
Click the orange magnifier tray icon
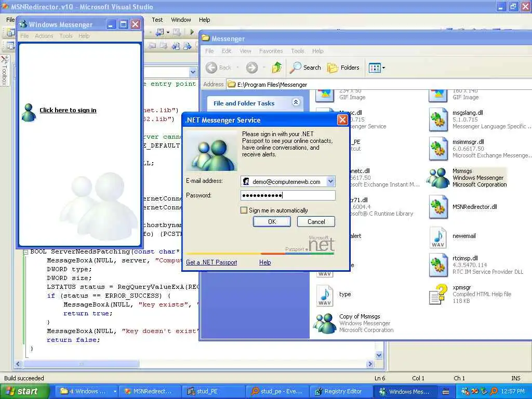(x=494, y=391)
